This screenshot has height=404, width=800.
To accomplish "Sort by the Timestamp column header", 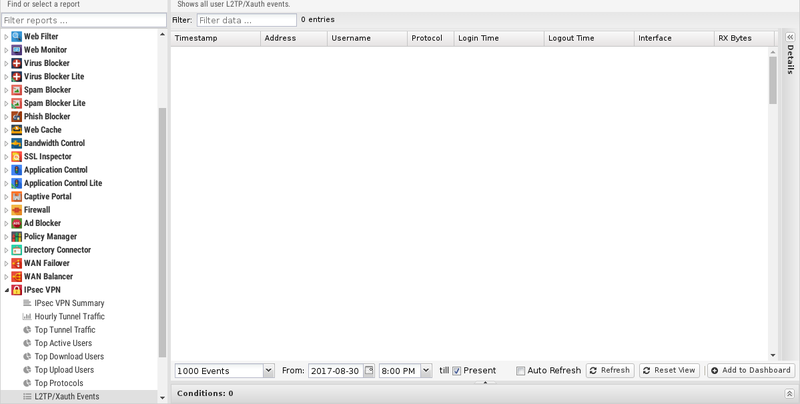I will 215,38.
